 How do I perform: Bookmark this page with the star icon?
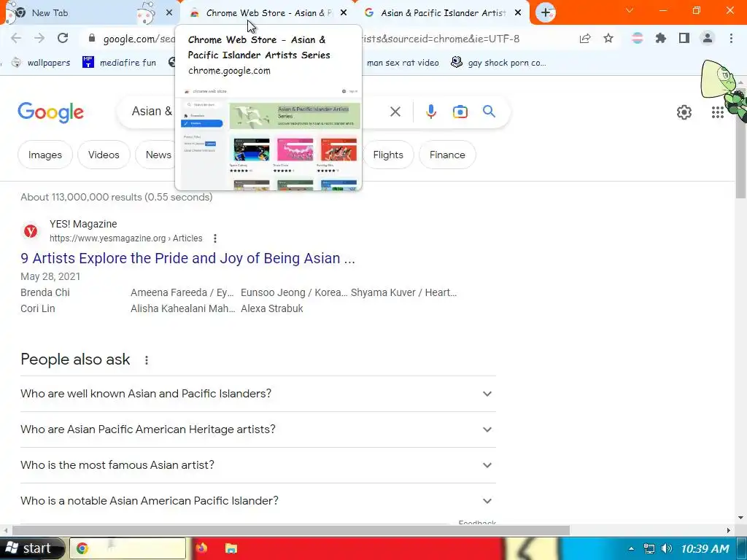[608, 39]
